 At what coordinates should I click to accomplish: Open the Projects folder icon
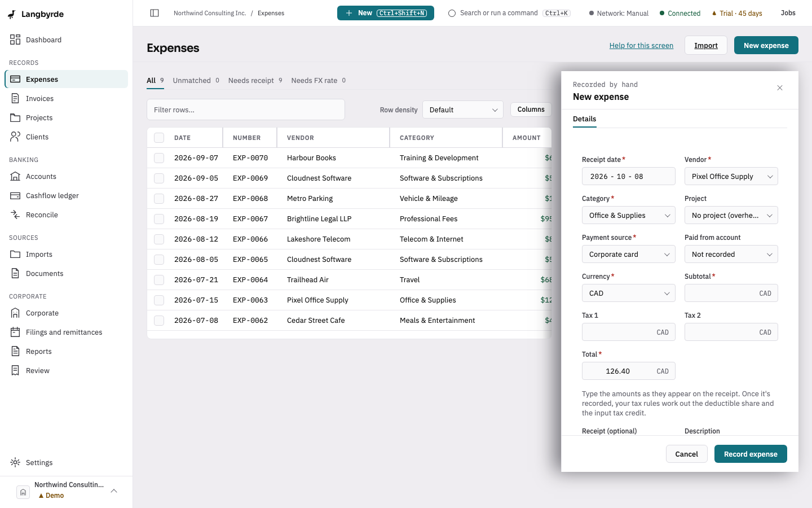15,117
